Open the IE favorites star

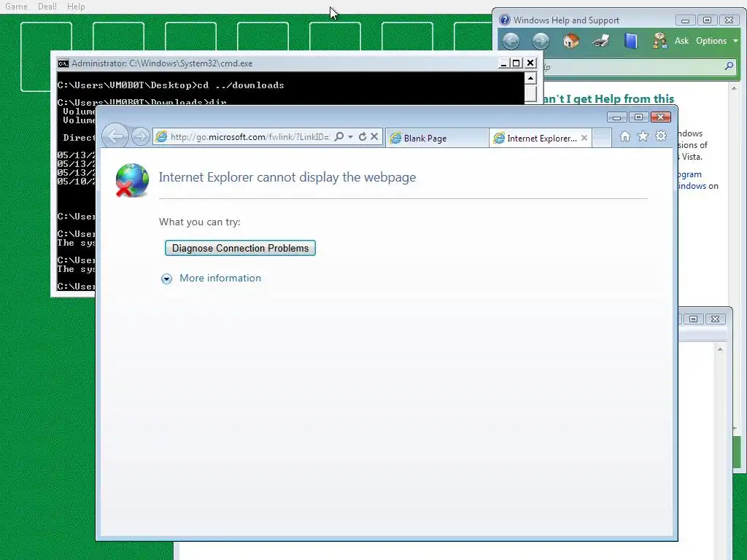click(643, 136)
